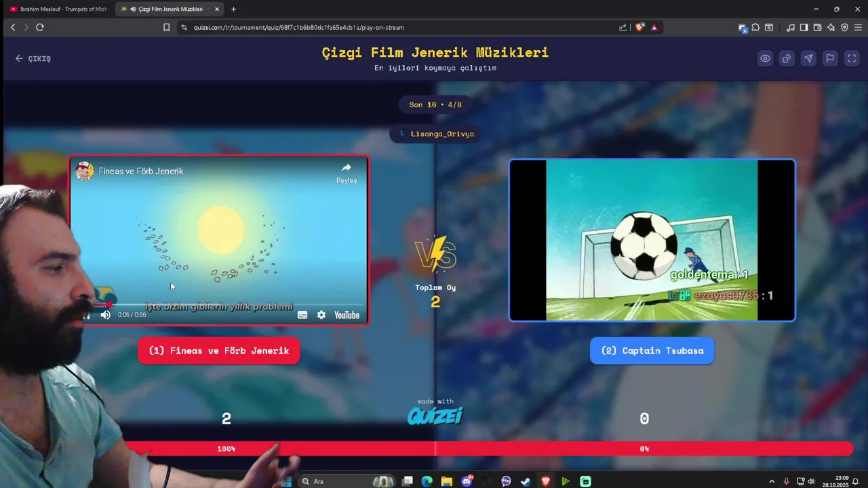Viewport: 868px width, 488px height.
Task: Open the Brave VPN shield icon
Action: 844,27
